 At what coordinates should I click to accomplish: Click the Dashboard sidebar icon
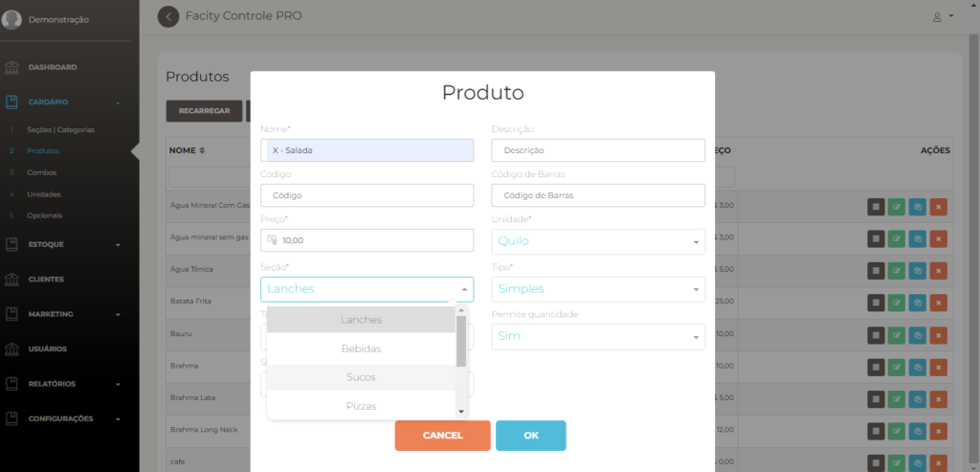pyautogui.click(x=11, y=68)
